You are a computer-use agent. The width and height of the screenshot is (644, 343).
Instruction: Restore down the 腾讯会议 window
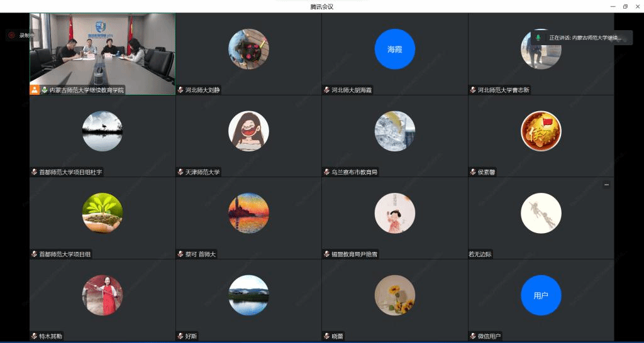[625, 6]
